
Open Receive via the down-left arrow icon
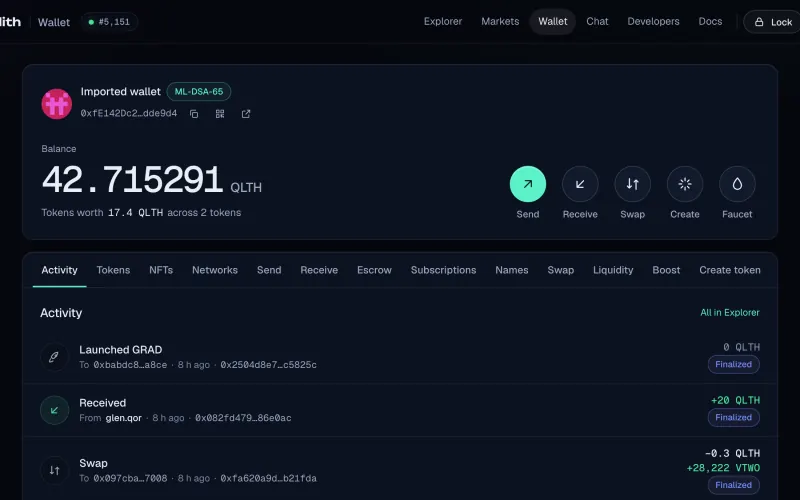tap(580, 184)
